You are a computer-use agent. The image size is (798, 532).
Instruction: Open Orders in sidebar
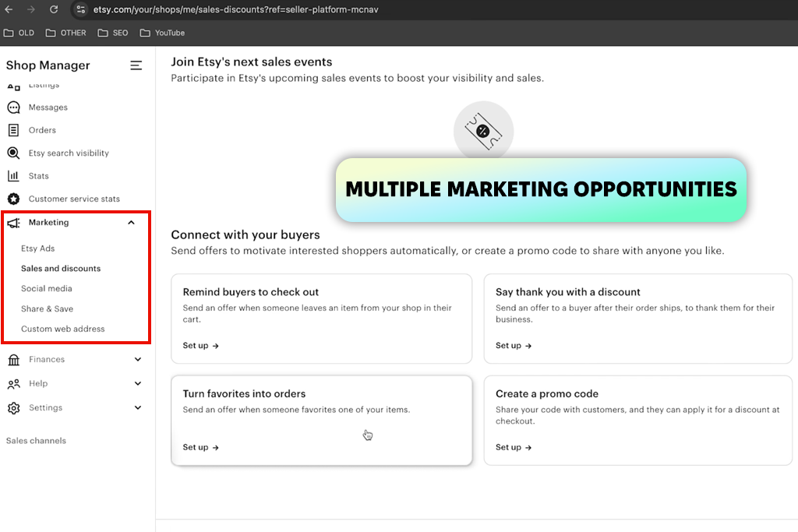(42, 130)
